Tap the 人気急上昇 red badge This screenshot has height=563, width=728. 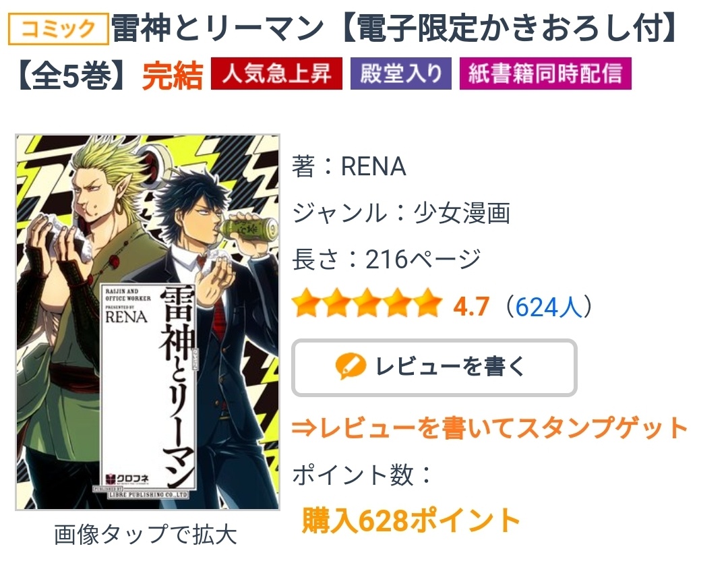pyautogui.click(x=277, y=73)
